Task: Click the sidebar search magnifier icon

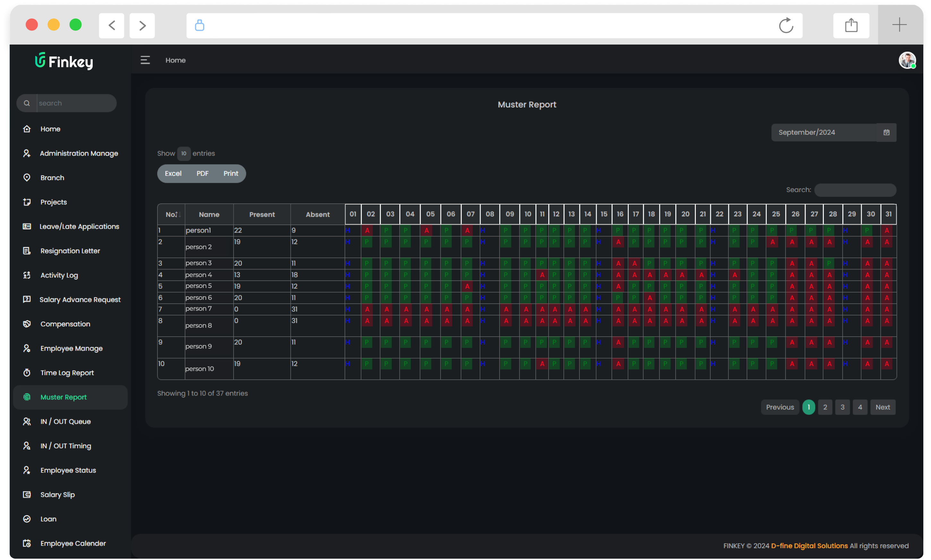Action: [x=27, y=103]
